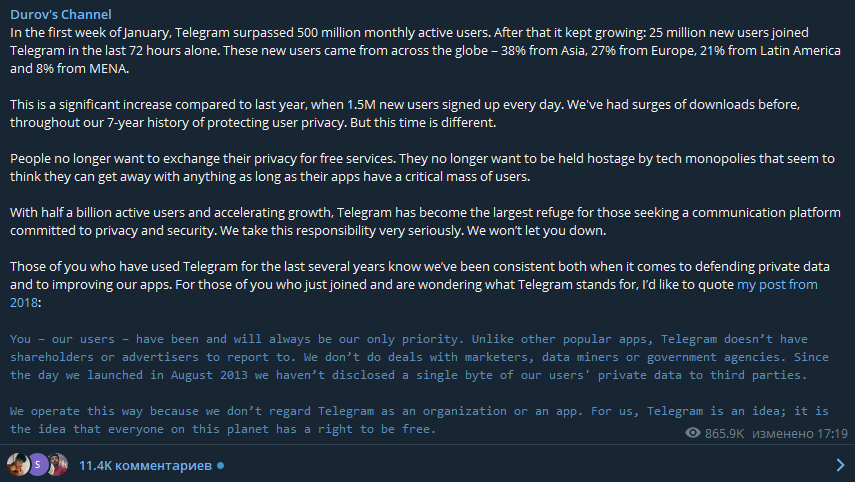855x482 pixels.
Task: Click the 865.9K view count
Action: pyautogui.click(x=727, y=433)
